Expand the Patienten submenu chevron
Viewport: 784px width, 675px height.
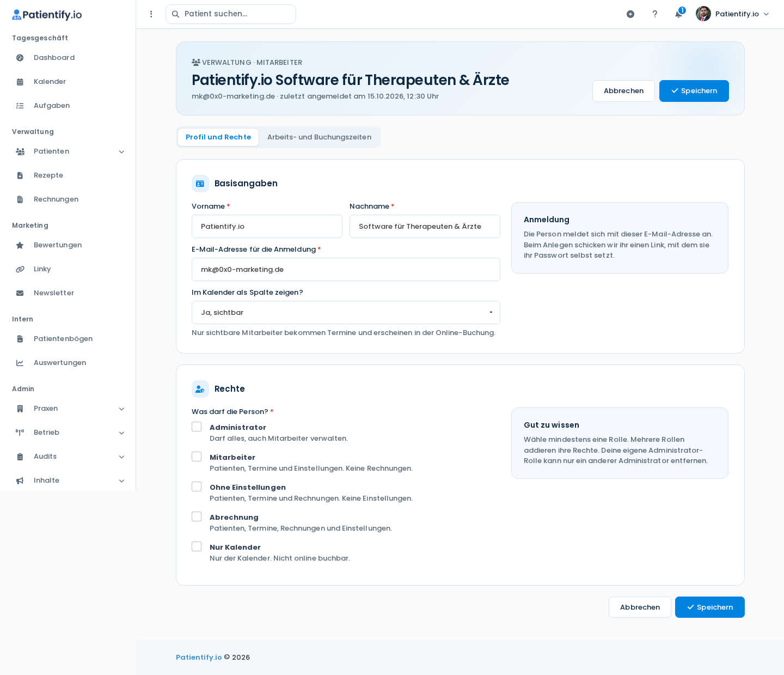point(121,152)
